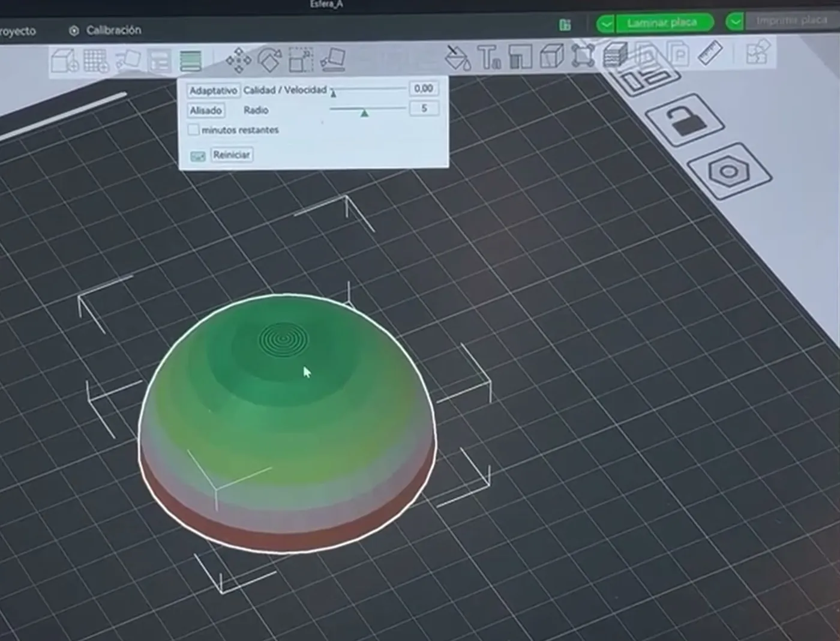Select the Scale tool icon
This screenshot has height=641, width=840.
click(301, 59)
